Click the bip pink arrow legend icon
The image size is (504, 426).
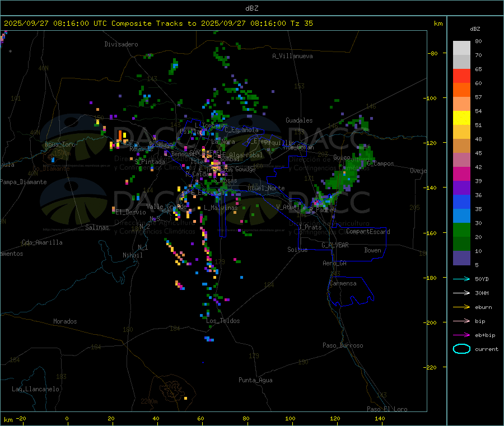click(x=461, y=321)
